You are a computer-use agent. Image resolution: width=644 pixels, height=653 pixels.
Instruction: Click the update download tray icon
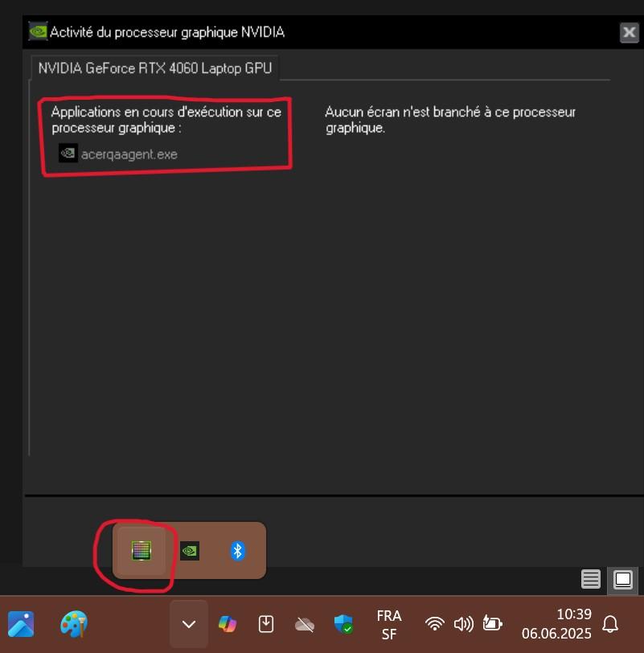[x=266, y=624]
